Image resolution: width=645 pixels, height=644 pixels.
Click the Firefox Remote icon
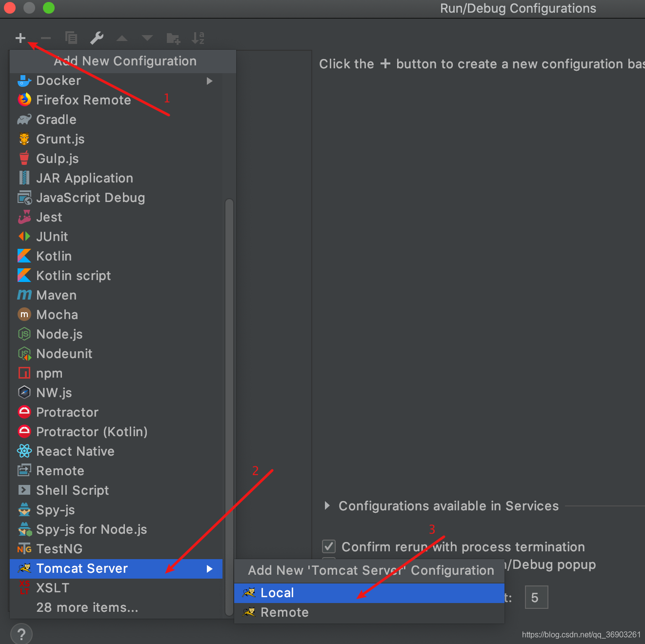coord(24,100)
